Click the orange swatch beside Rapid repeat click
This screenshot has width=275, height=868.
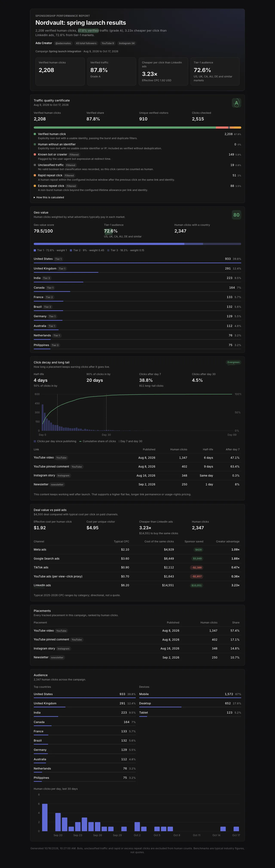(x=35, y=175)
